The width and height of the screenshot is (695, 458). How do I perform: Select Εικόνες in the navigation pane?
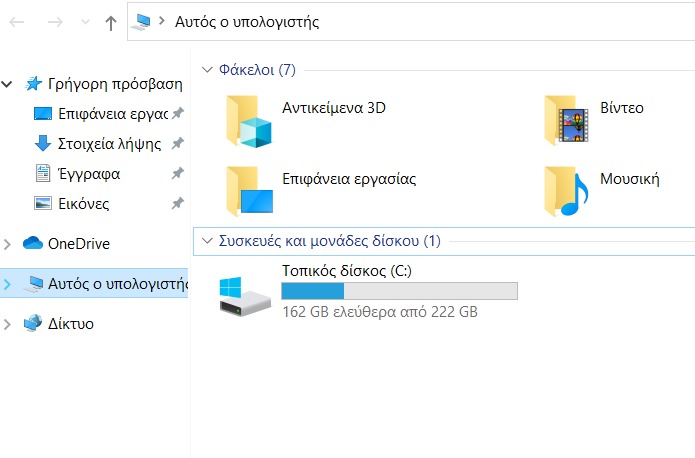tap(83, 203)
